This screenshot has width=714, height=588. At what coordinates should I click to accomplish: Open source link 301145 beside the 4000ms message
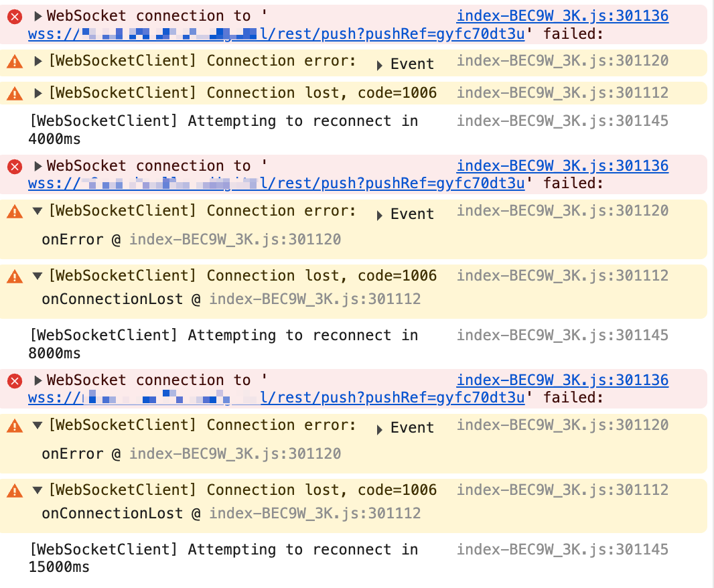click(x=563, y=121)
